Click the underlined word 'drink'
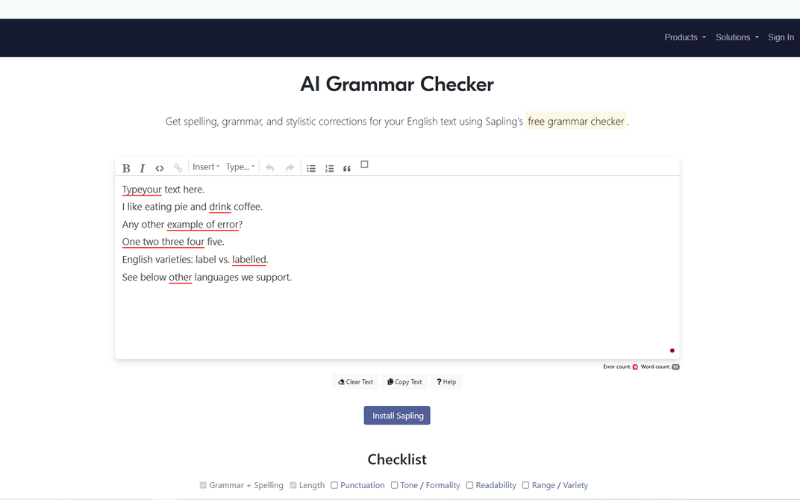 (220, 207)
